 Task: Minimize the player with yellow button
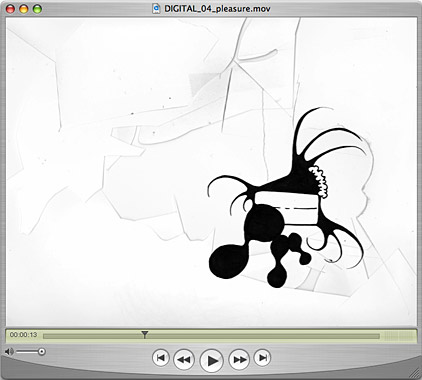tap(24, 9)
